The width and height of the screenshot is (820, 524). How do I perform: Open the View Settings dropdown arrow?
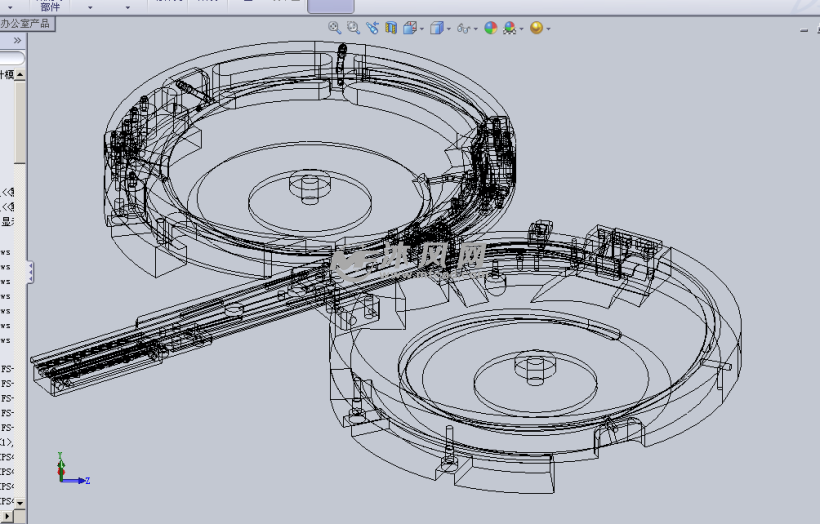(548, 29)
